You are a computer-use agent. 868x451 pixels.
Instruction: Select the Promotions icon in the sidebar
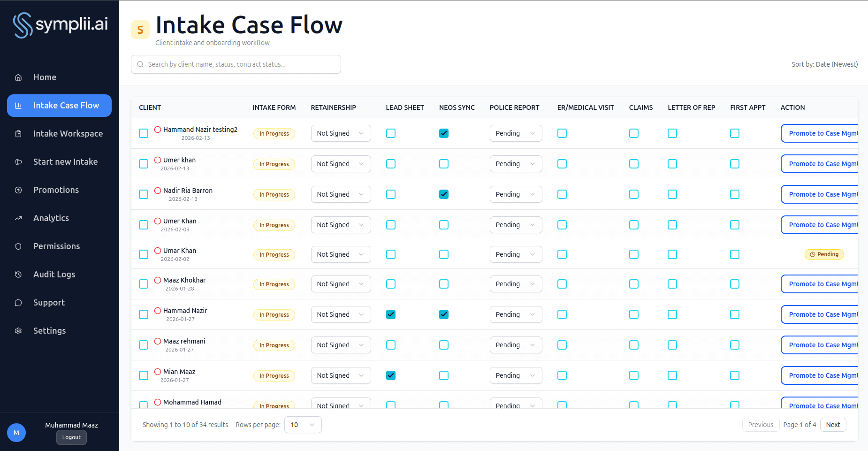click(18, 190)
